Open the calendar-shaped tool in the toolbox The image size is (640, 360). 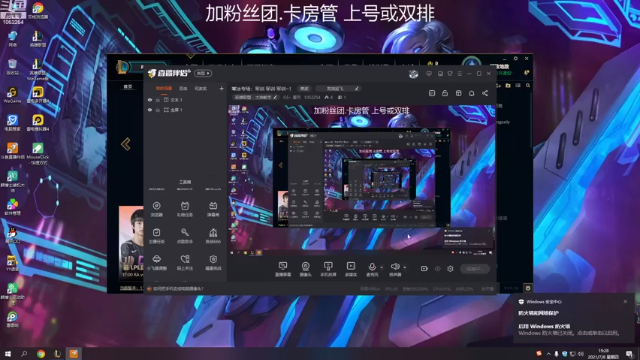[x=185, y=209]
